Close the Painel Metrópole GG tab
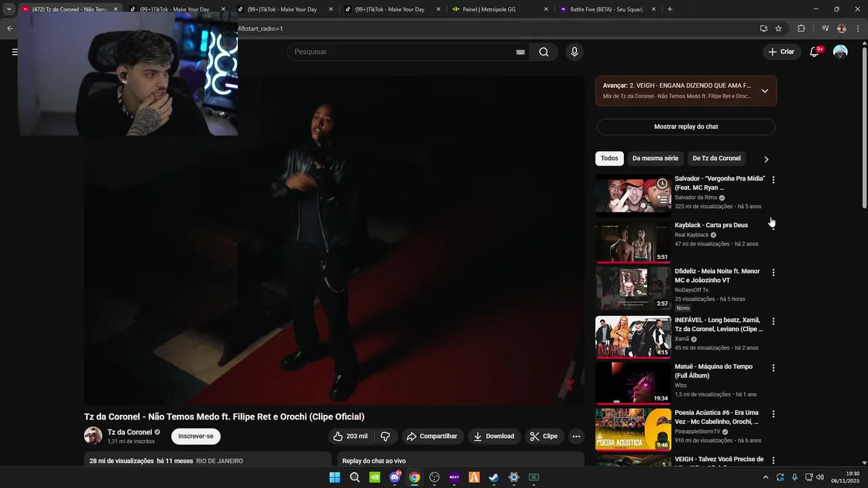The height and width of the screenshot is (488, 868). [546, 9]
